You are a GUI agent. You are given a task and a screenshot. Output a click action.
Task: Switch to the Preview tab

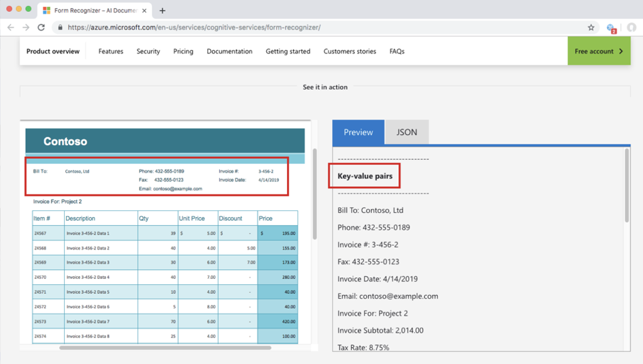point(358,132)
